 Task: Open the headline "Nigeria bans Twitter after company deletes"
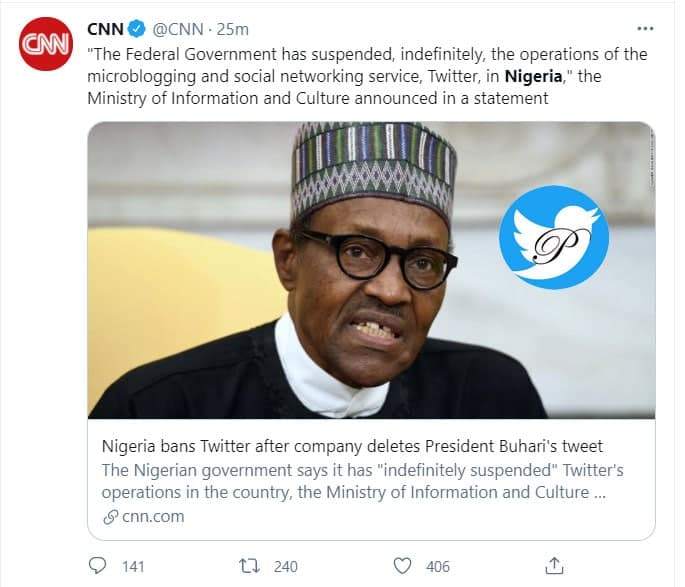(354, 445)
